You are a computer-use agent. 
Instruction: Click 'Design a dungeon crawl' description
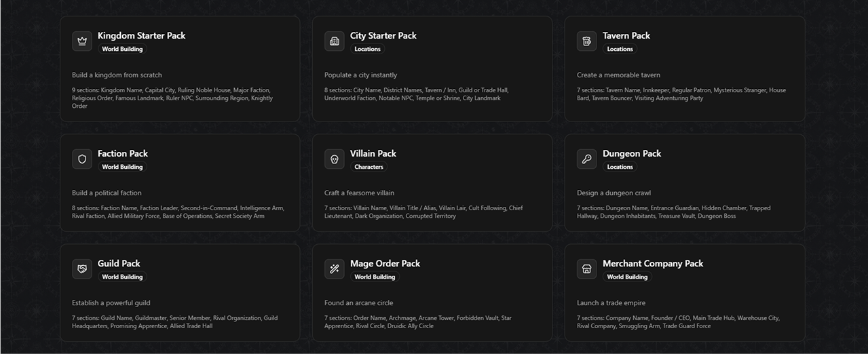pyautogui.click(x=614, y=193)
